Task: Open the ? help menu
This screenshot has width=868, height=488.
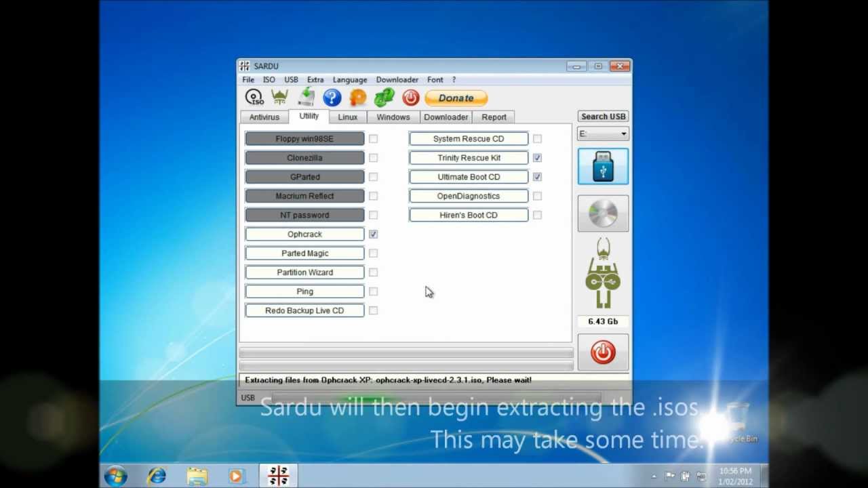Action: (454, 79)
